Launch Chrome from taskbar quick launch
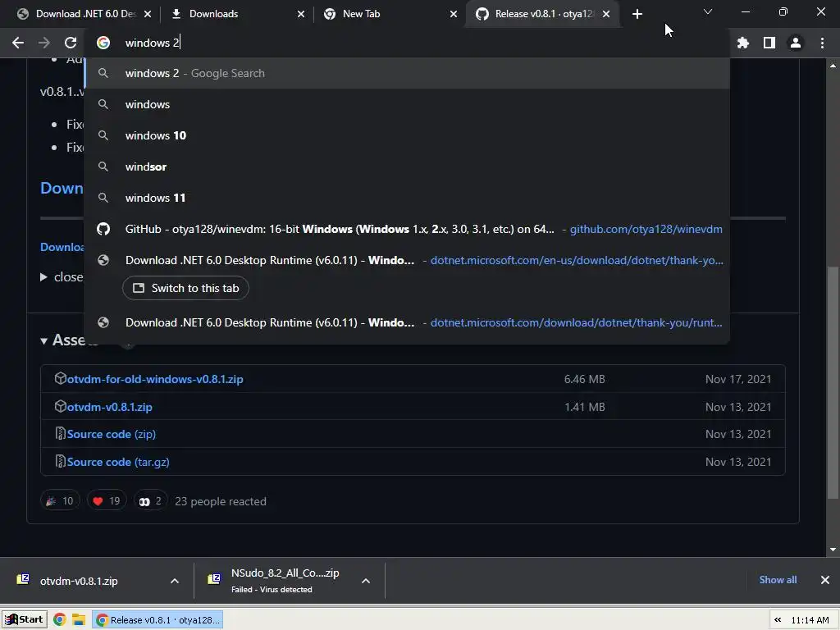Screen dimensions: 840x630 [x=59, y=620]
